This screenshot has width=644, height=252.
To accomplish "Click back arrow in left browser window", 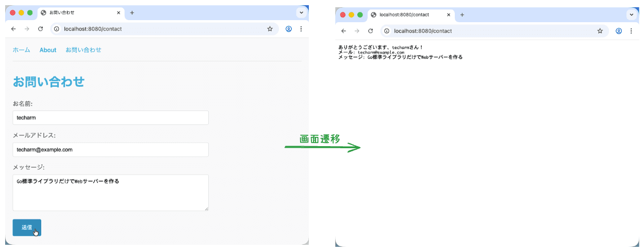I will (x=13, y=29).
